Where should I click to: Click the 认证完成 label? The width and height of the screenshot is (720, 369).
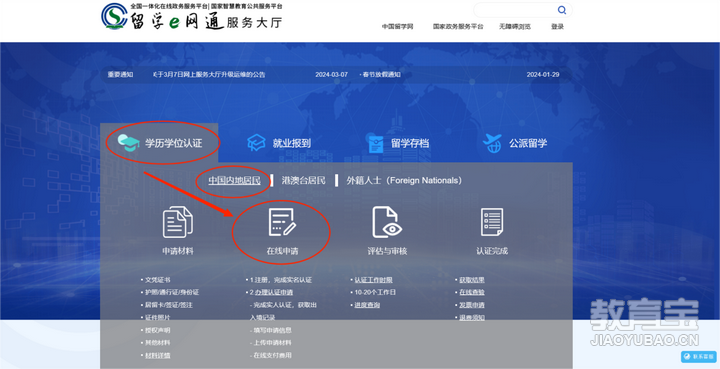point(492,251)
